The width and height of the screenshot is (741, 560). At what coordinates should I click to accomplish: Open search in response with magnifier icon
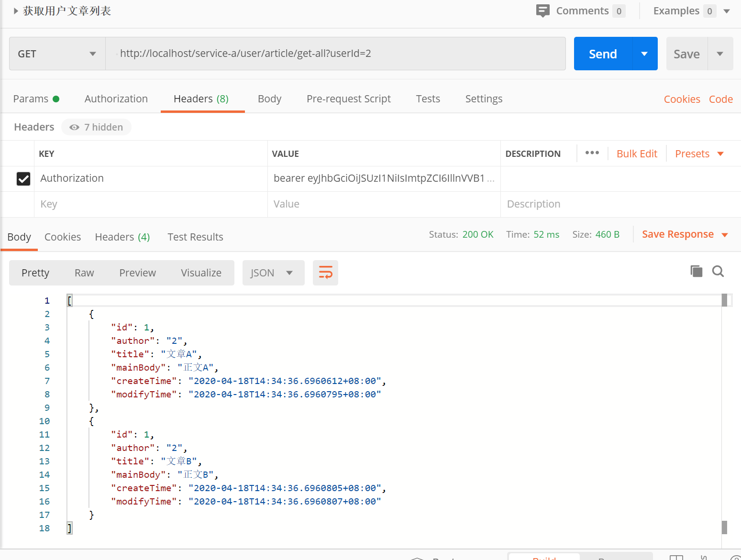(718, 271)
